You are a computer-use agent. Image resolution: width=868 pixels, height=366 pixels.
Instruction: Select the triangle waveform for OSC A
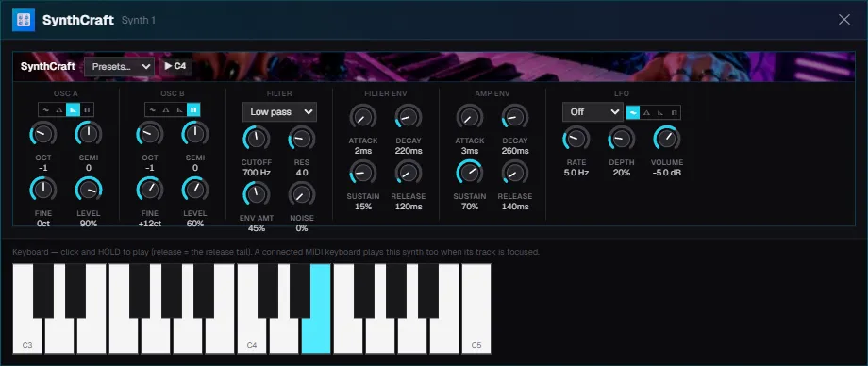[x=58, y=109]
